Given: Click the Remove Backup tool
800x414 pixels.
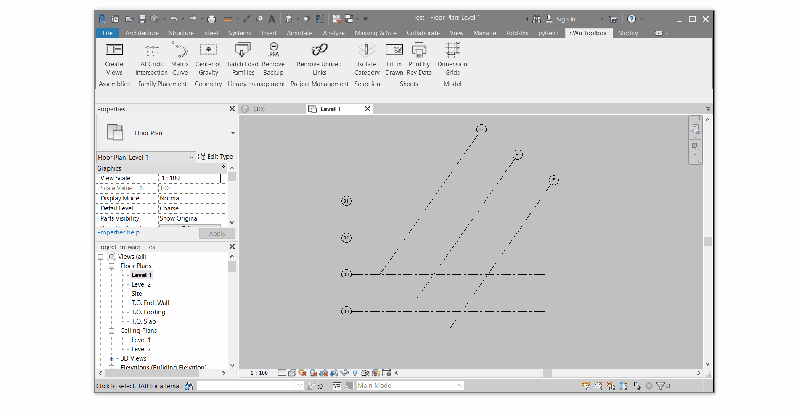Looking at the screenshot, I should tap(273, 59).
